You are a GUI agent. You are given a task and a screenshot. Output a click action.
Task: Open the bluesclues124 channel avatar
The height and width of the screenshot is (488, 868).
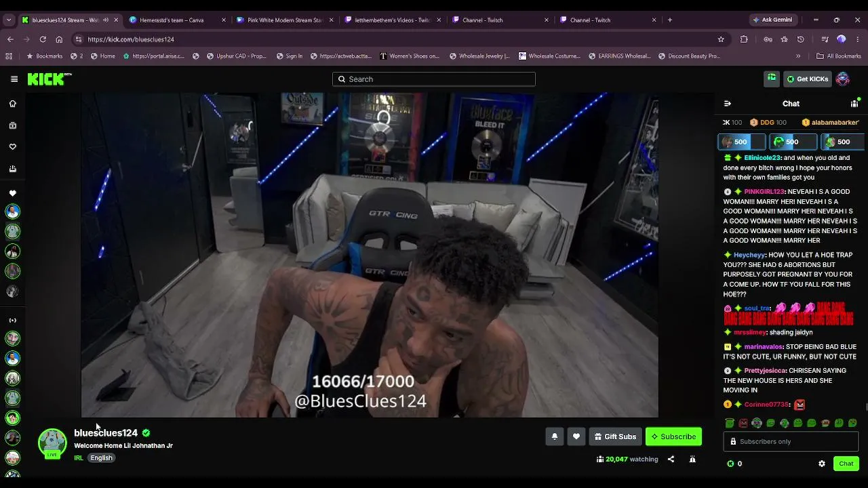pos(52,443)
